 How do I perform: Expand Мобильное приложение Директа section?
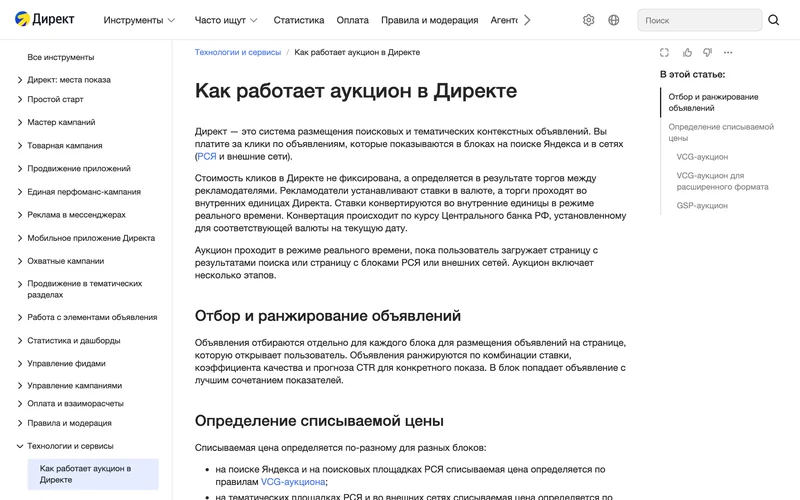tap(86, 238)
